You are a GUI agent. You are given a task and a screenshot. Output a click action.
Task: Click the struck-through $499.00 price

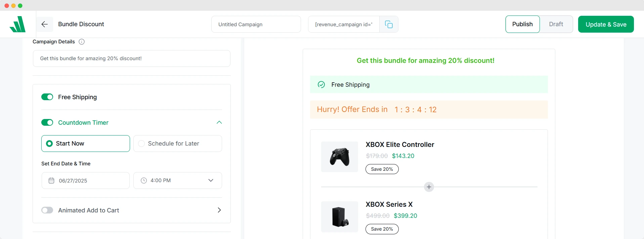(378, 216)
